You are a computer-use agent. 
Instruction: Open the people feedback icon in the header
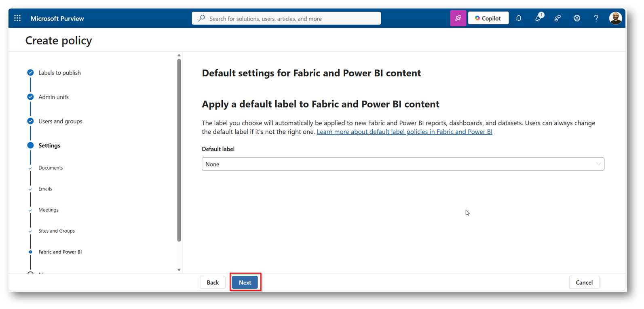(x=557, y=18)
